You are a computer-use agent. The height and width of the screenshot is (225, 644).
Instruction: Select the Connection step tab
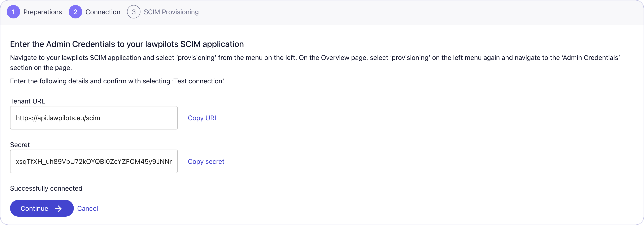95,12
